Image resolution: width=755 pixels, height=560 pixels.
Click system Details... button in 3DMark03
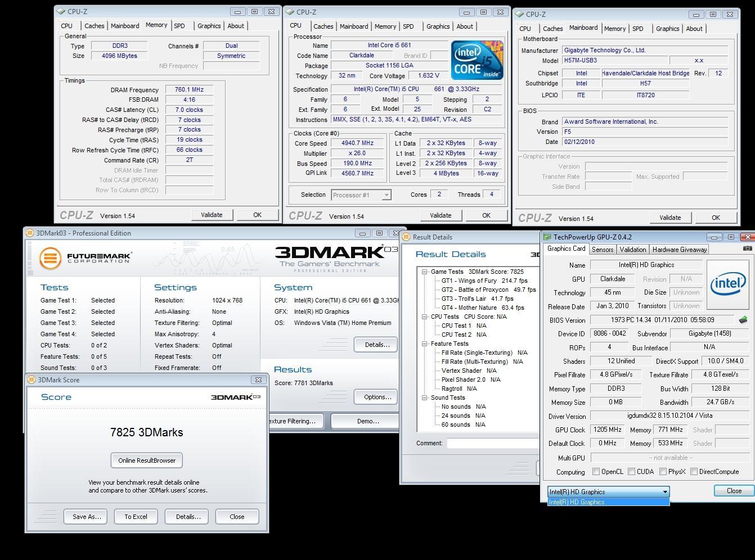point(376,345)
